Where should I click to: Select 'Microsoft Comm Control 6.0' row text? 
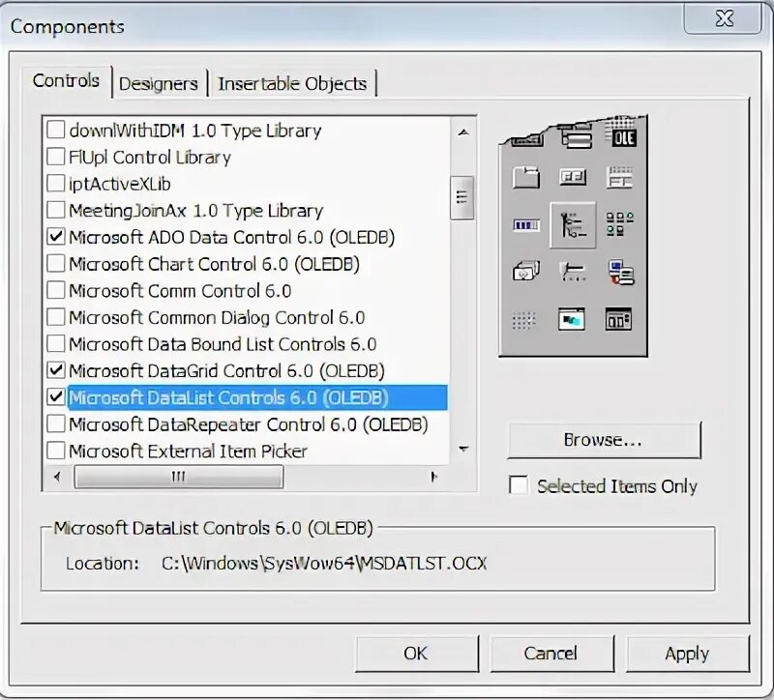[x=180, y=291]
